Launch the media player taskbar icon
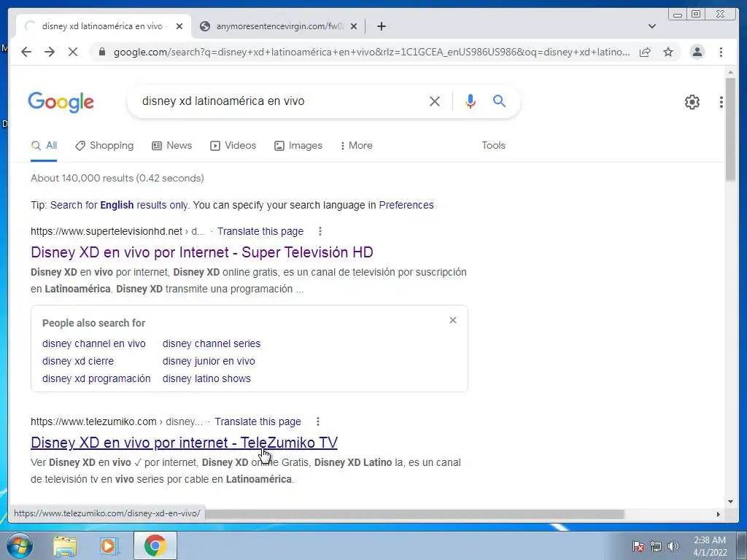Image resolution: width=747 pixels, height=560 pixels. [x=108, y=546]
